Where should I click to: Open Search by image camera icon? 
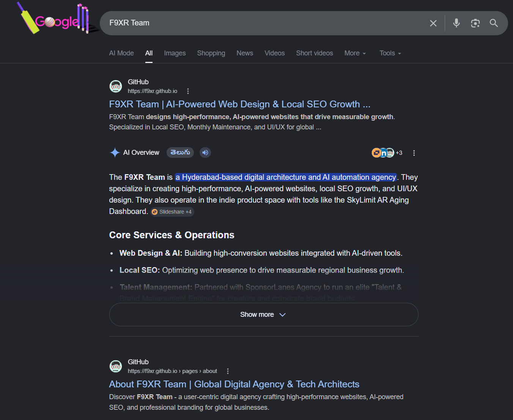pyautogui.click(x=475, y=23)
